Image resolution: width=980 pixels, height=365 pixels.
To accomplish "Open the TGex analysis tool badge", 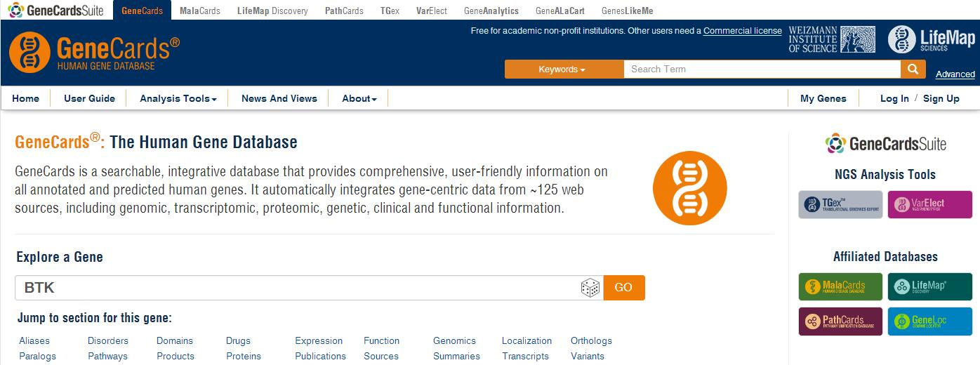I will point(840,204).
